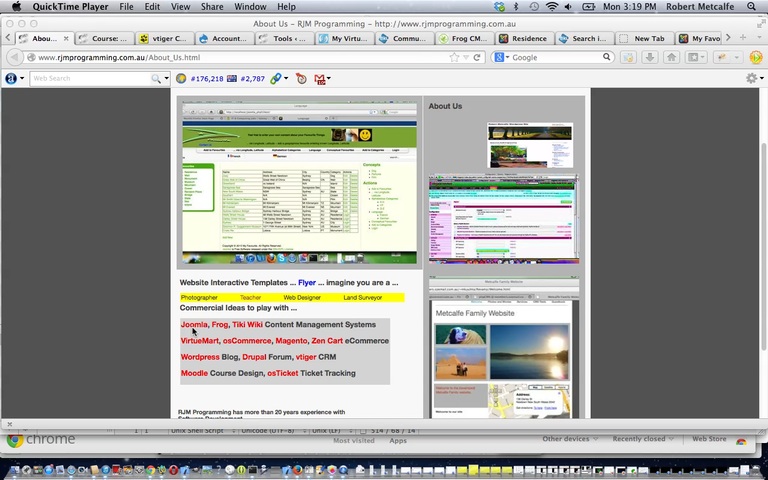
Task: Switch to the Course tab
Action: [x=104, y=38]
